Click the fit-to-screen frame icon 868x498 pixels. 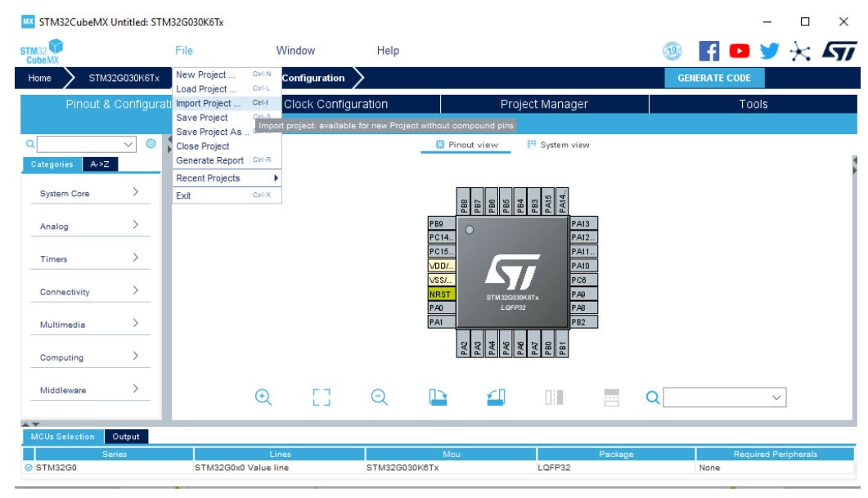point(322,397)
